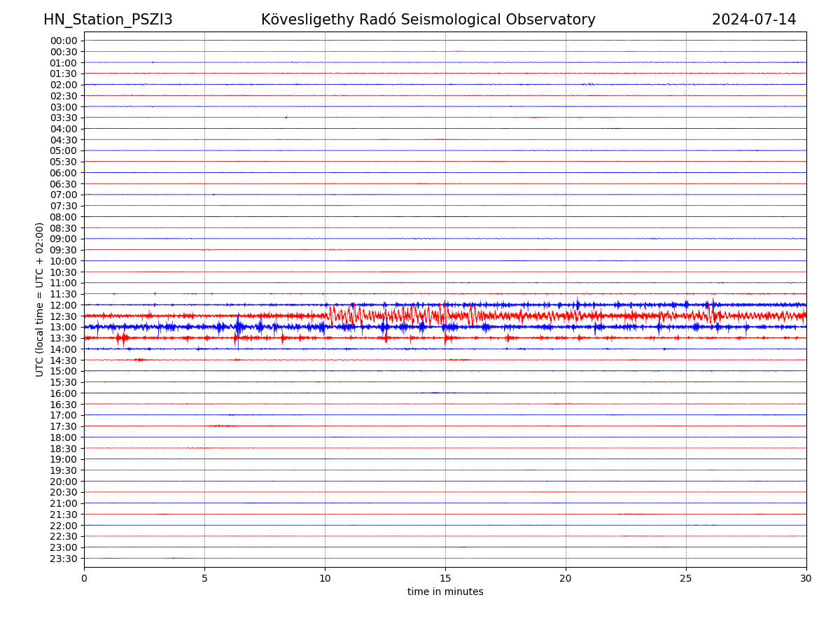Click the 30 tick on the minutes axis
This screenshot has height=630, width=840.
coord(806,579)
